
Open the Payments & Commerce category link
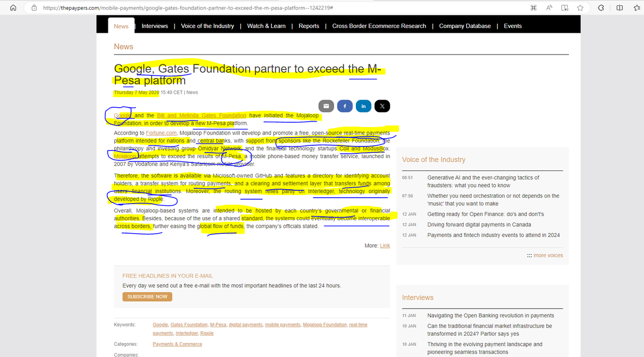pyautogui.click(x=177, y=344)
